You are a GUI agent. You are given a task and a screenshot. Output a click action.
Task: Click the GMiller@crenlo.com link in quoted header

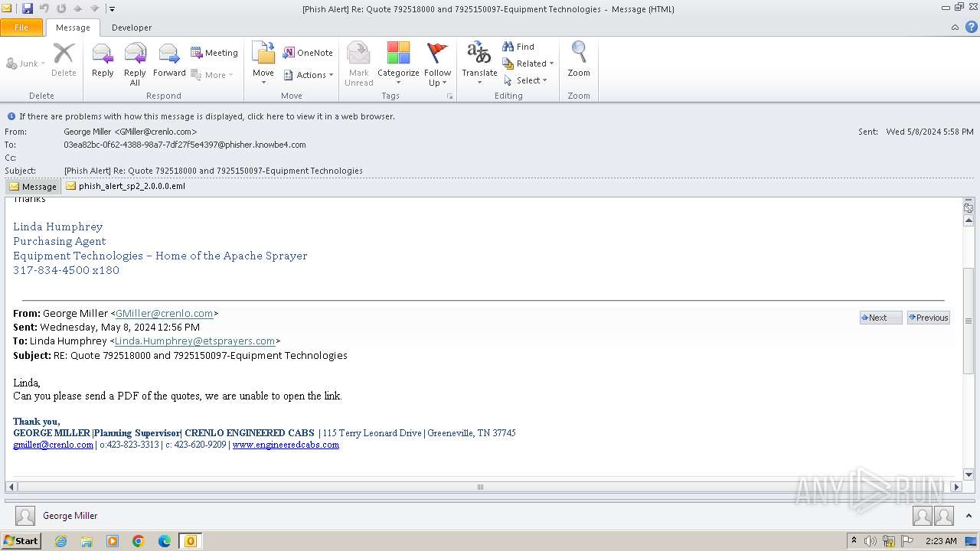click(x=165, y=313)
